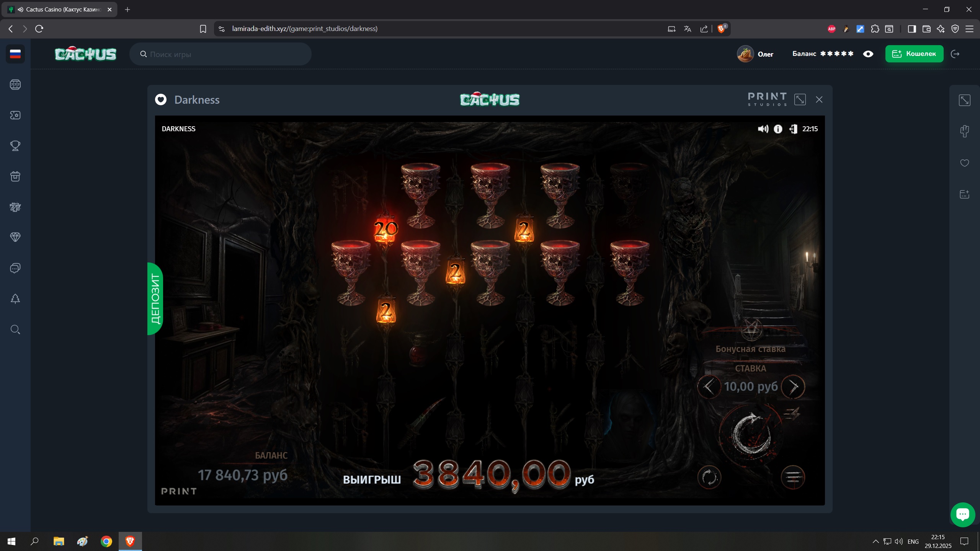
Task: Decrease bet with left arrow
Action: (x=709, y=387)
